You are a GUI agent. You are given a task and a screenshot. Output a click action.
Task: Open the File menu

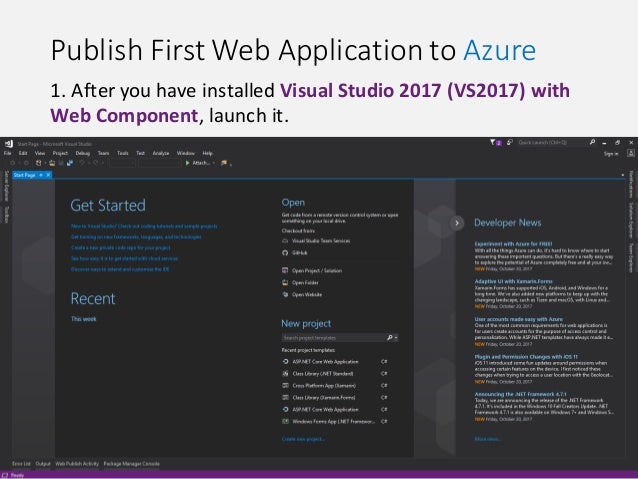7,153
